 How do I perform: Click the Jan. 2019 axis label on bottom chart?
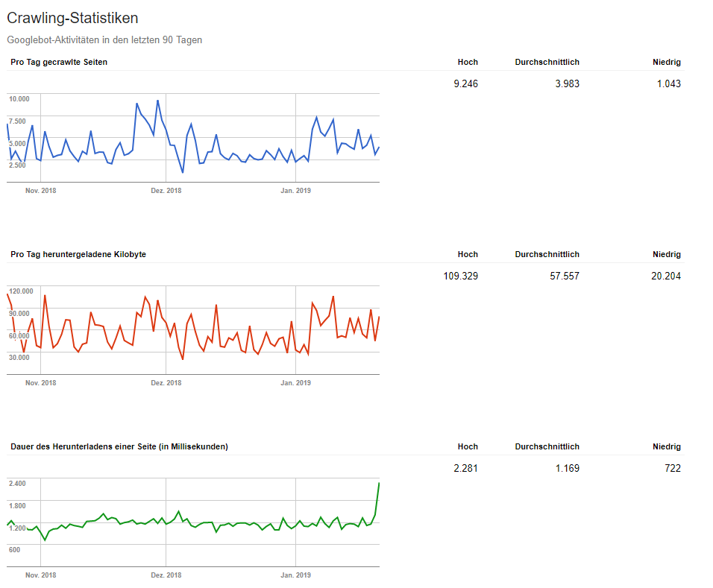coord(295,575)
